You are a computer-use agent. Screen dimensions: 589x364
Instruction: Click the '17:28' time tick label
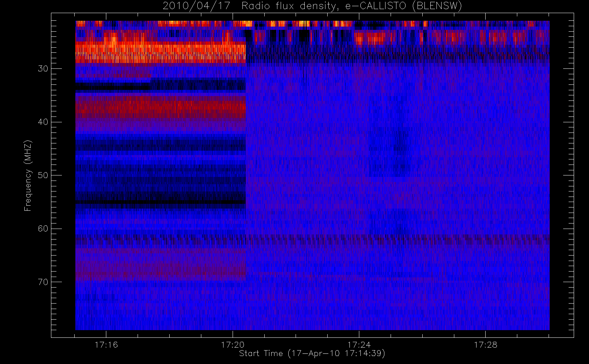coord(485,345)
